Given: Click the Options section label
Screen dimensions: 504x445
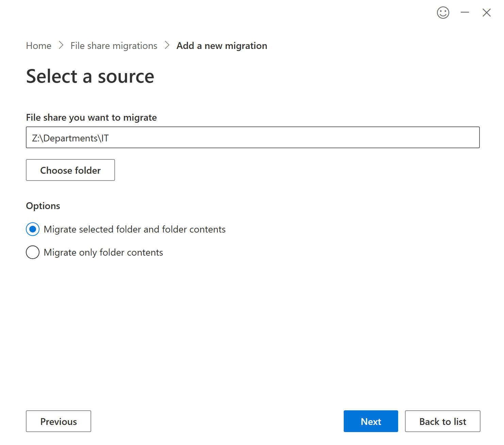Looking at the screenshot, I should tap(43, 206).
